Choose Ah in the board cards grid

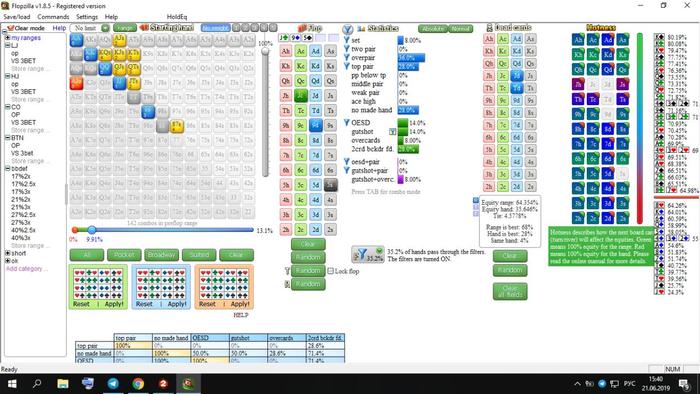click(489, 39)
